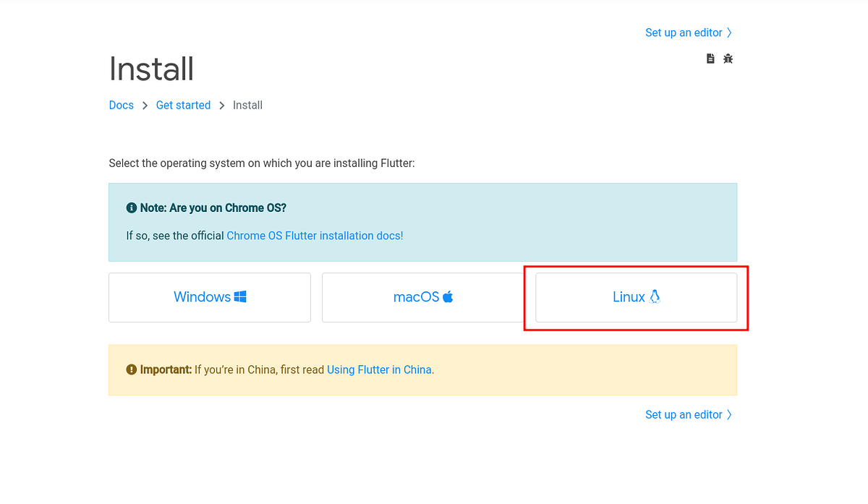Go to Docs breadcrumb
Image resolution: width=868 pixels, height=504 pixels.
click(122, 105)
